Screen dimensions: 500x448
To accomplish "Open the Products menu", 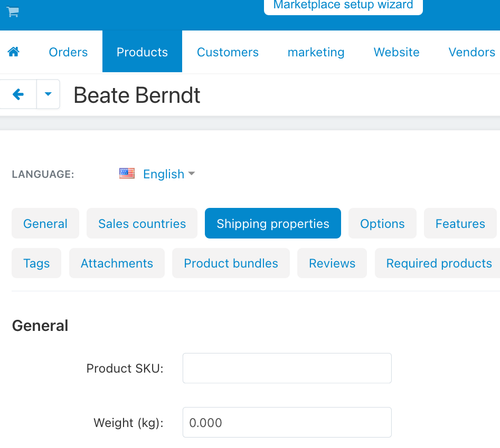I will (142, 52).
